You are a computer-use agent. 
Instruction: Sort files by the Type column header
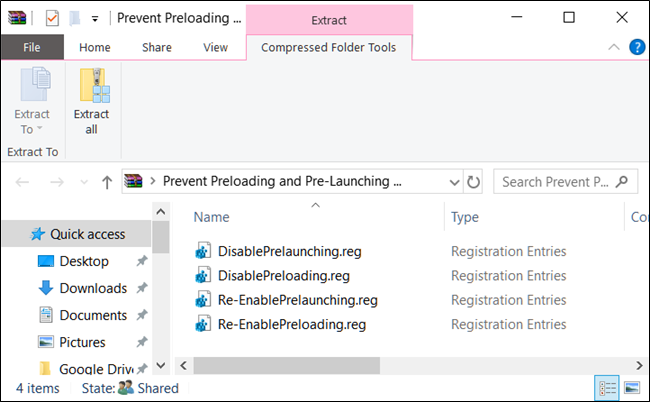point(465,217)
